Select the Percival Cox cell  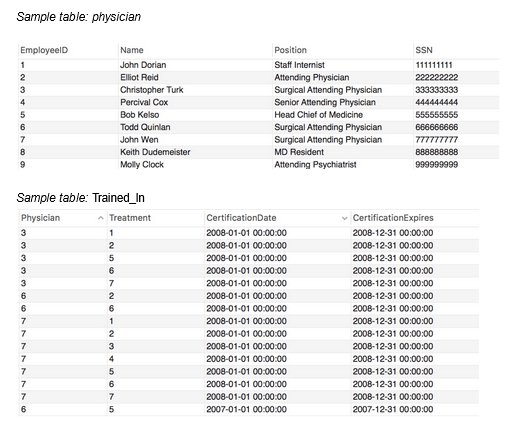click(144, 102)
